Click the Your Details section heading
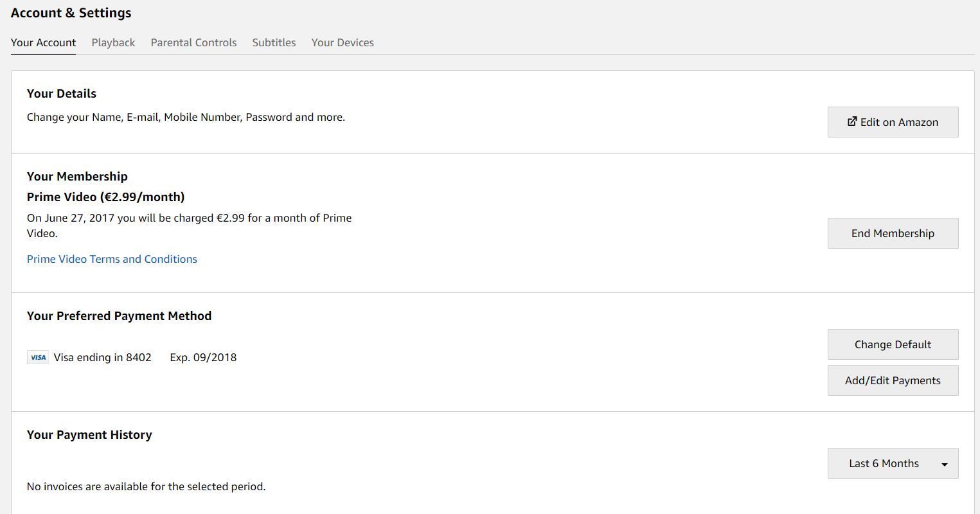The height and width of the screenshot is (514, 980). [62, 93]
